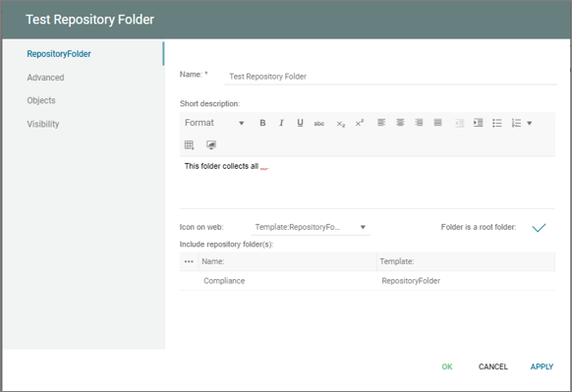This screenshot has height=392, width=572.
Task: Click the OK button
Action: tap(447, 366)
